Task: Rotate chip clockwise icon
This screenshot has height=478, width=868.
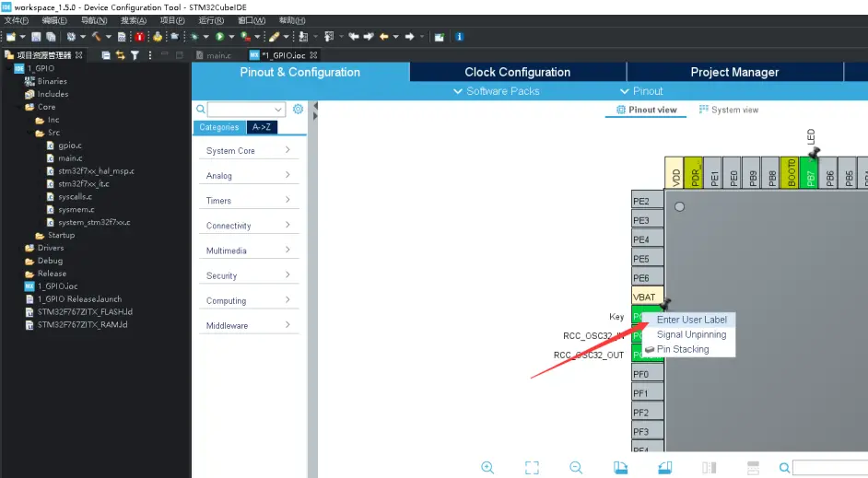Action: (x=620, y=468)
